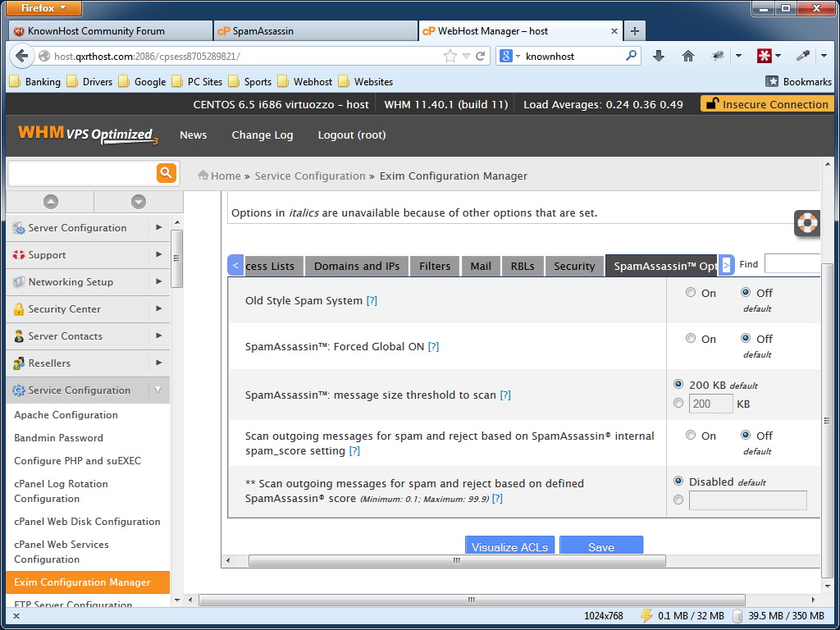The height and width of the screenshot is (630, 840).
Task: Click the lifebuoy help icon
Action: click(x=807, y=223)
